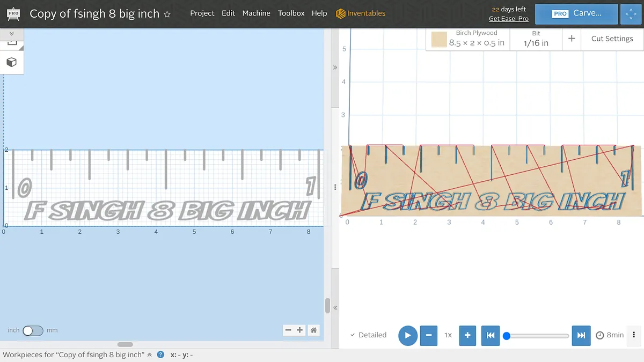Toggle units between inch and mm

(x=33, y=330)
